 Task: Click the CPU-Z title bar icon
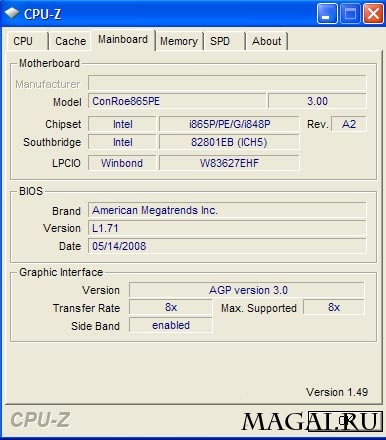coord(11,13)
